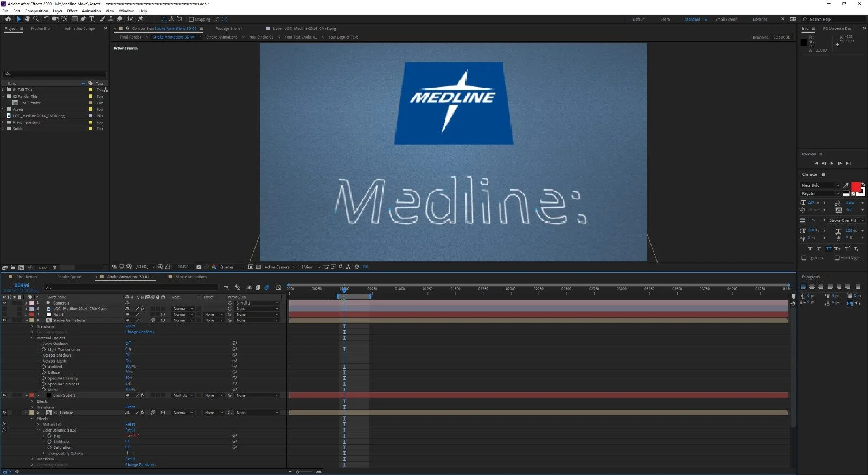
Task: Open the Stroke Over Fill dropdown
Action: [846, 220]
